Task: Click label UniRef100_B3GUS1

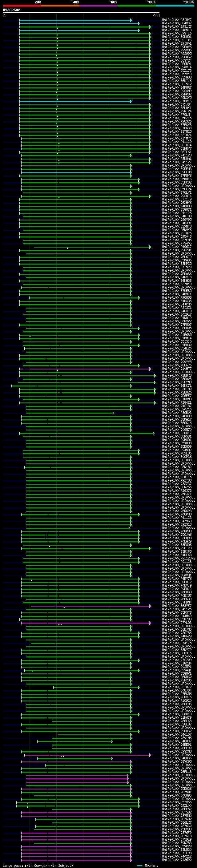Action: (x=177, y=210)
